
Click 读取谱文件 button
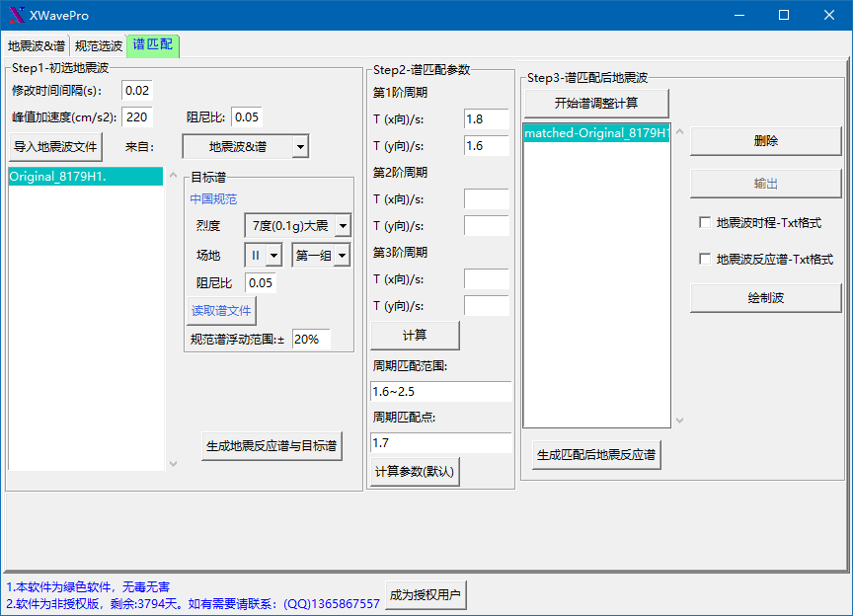click(222, 311)
